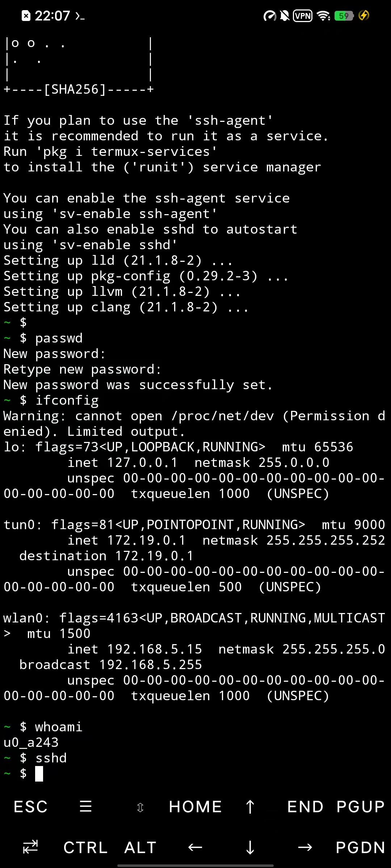
Task: Tap the Wi-Fi status icon
Action: [323, 16]
